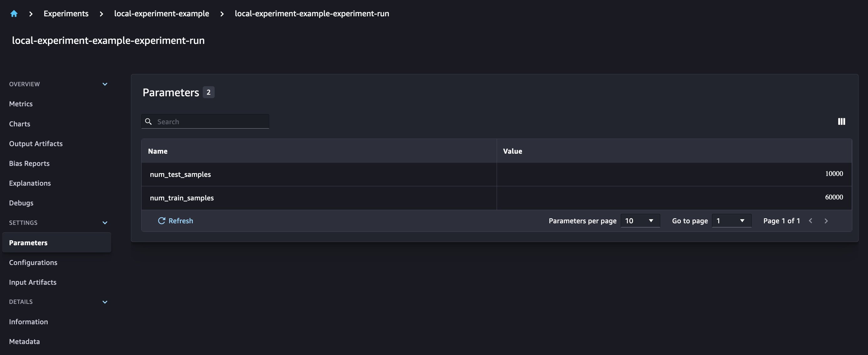Switch to Charts in the sidebar
868x355 pixels.
pos(19,124)
